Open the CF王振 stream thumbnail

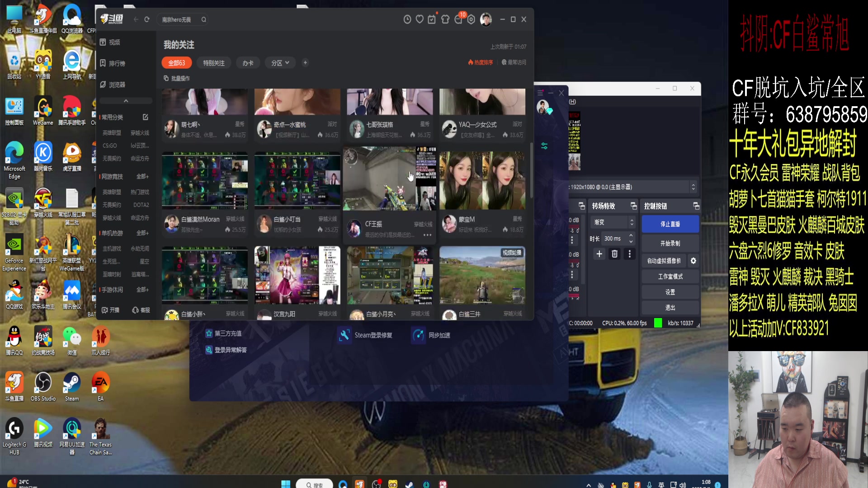coord(389,179)
